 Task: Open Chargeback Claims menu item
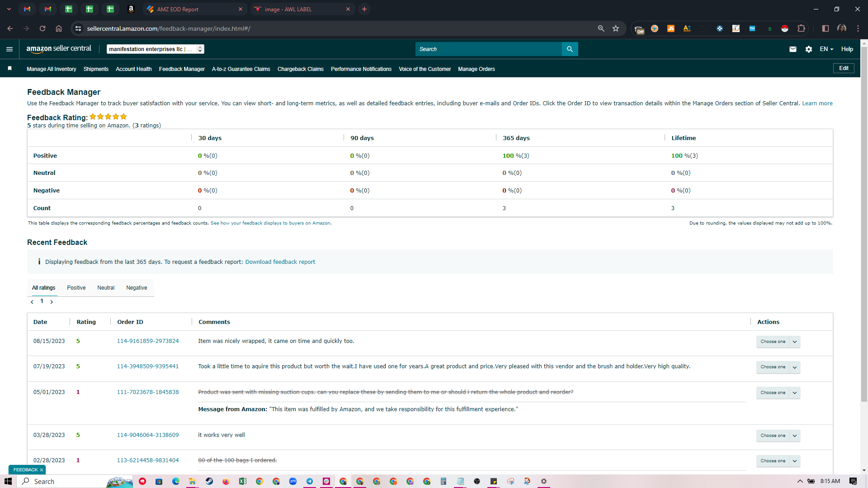pos(301,69)
